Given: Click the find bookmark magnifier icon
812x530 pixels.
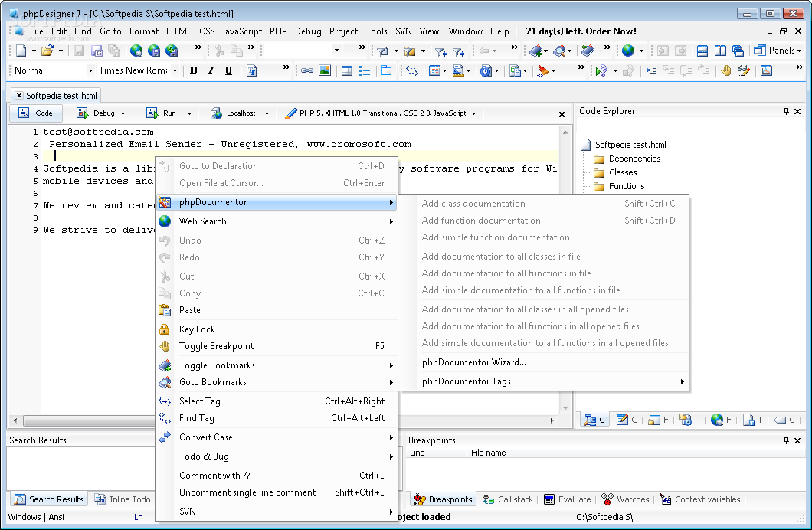Looking at the screenshot, I should (x=559, y=51).
